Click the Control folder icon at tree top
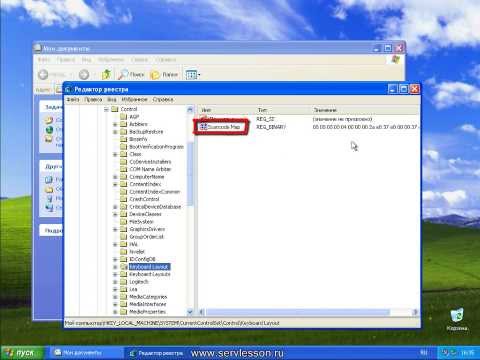The image size is (480, 360). 115,109
